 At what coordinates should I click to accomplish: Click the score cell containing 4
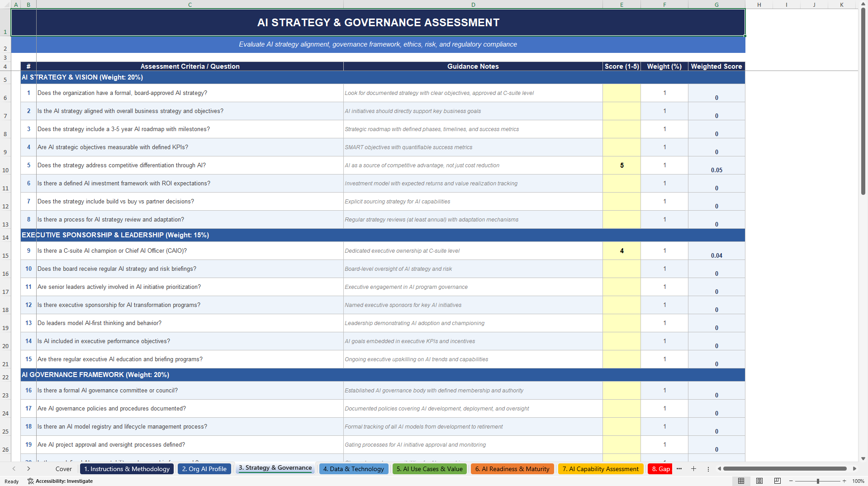pyautogui.click(x=621, y=251)
